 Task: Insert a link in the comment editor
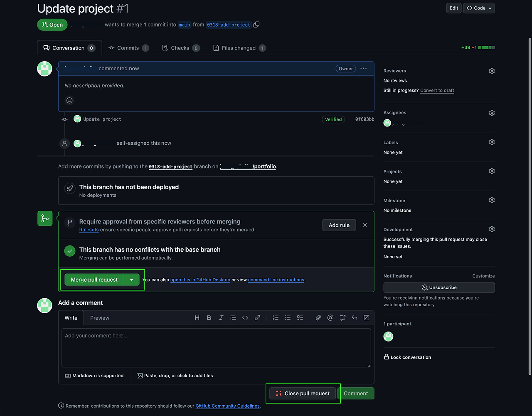click(257, 317)
